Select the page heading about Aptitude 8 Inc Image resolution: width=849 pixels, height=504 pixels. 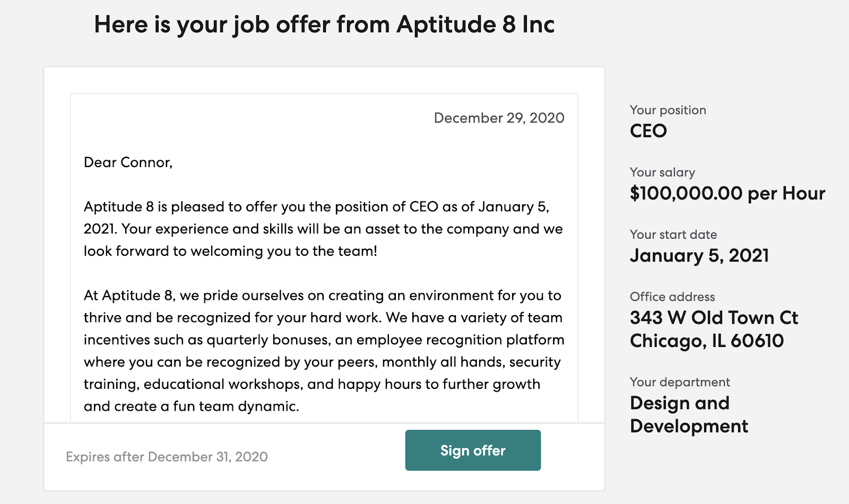click(x=324, y=25)
